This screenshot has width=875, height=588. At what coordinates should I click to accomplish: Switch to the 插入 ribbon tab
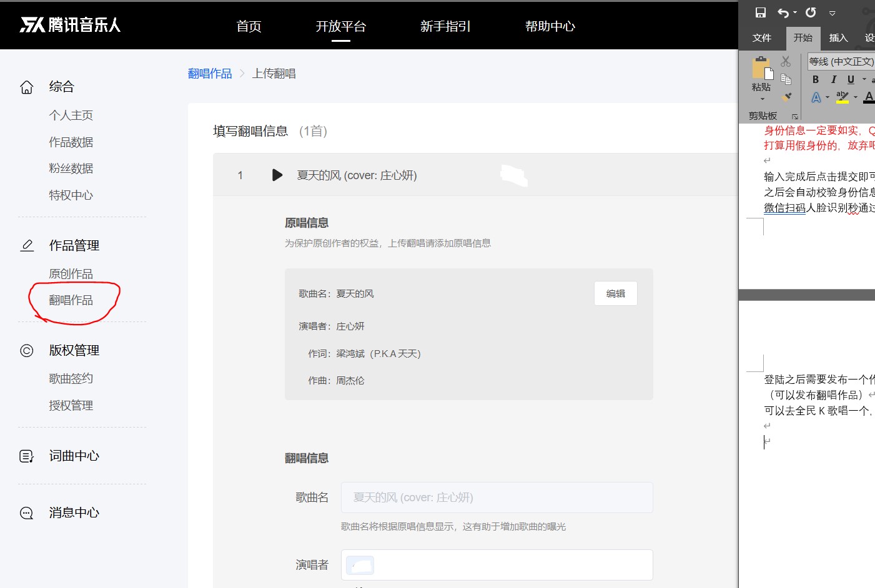(838, 38)
